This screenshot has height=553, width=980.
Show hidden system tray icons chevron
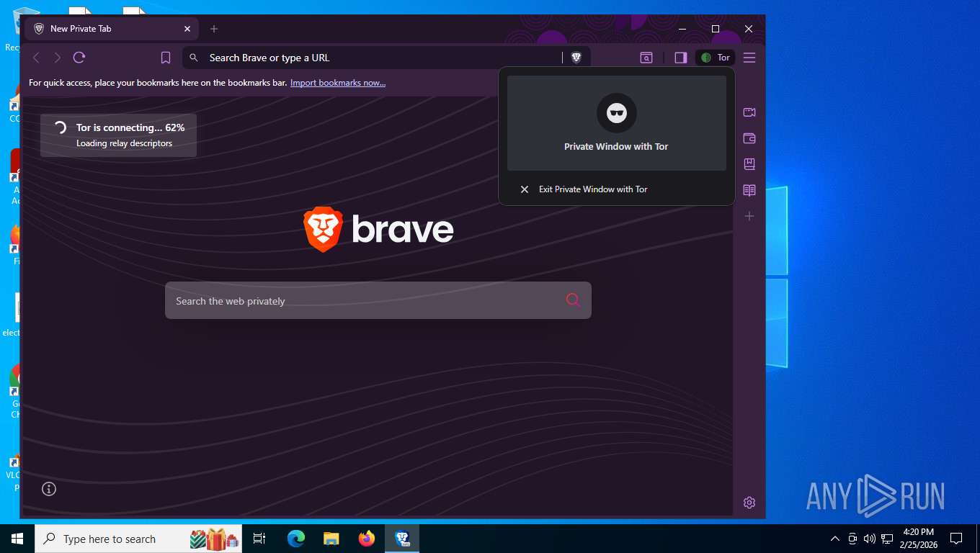tap(835, 539)
